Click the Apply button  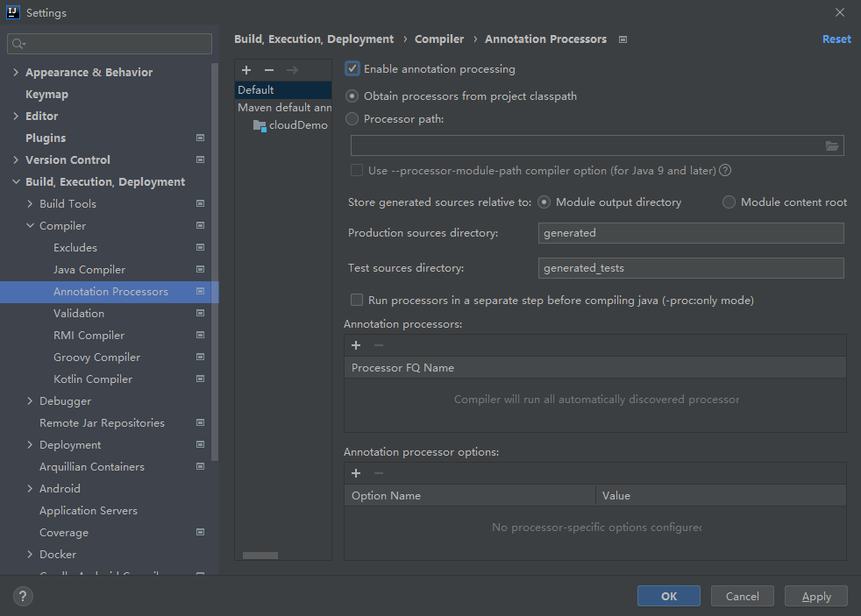pos(815,597)
